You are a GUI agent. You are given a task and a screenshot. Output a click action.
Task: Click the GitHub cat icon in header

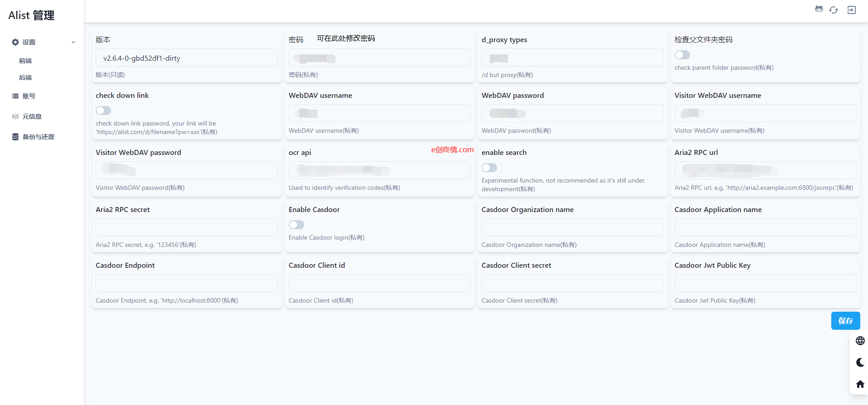pyautogui.click(x=819, y=10)
